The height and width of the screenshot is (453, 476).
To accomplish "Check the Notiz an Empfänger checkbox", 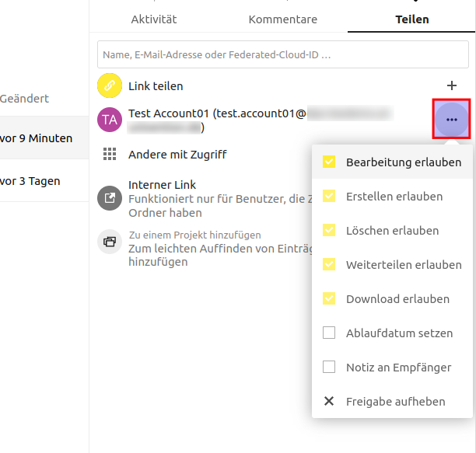I will [x=329, y=367].
